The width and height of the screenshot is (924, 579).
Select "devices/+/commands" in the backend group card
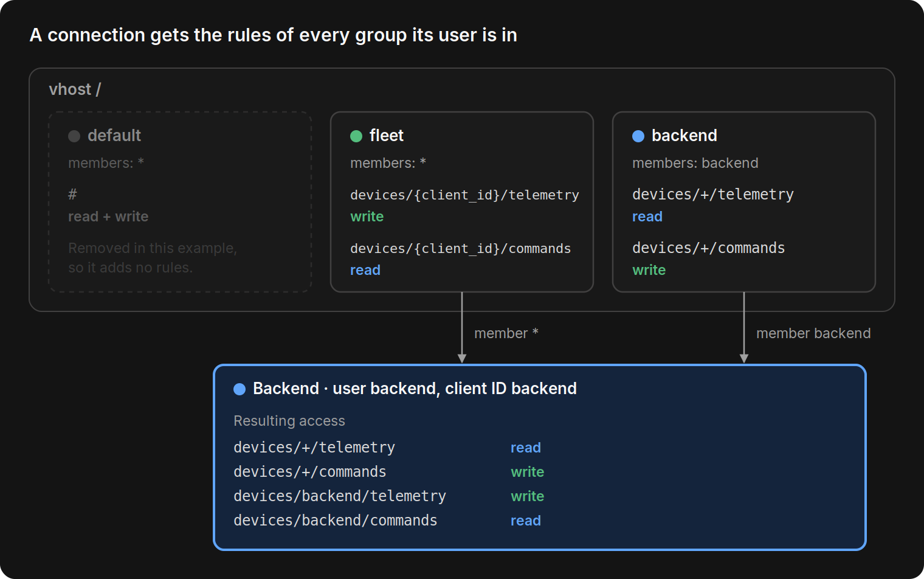pos(709,248)
